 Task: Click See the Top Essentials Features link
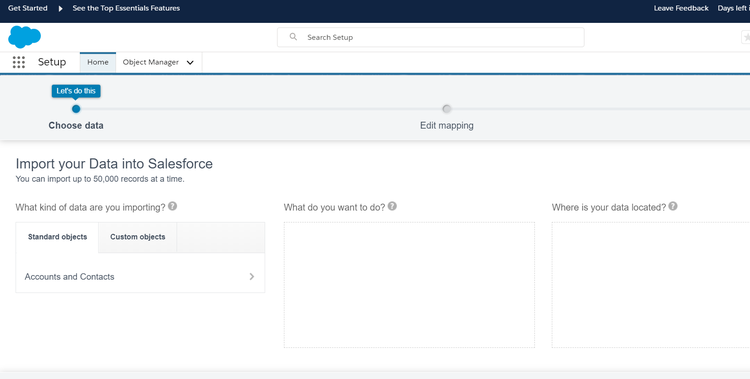pos(126,8)
